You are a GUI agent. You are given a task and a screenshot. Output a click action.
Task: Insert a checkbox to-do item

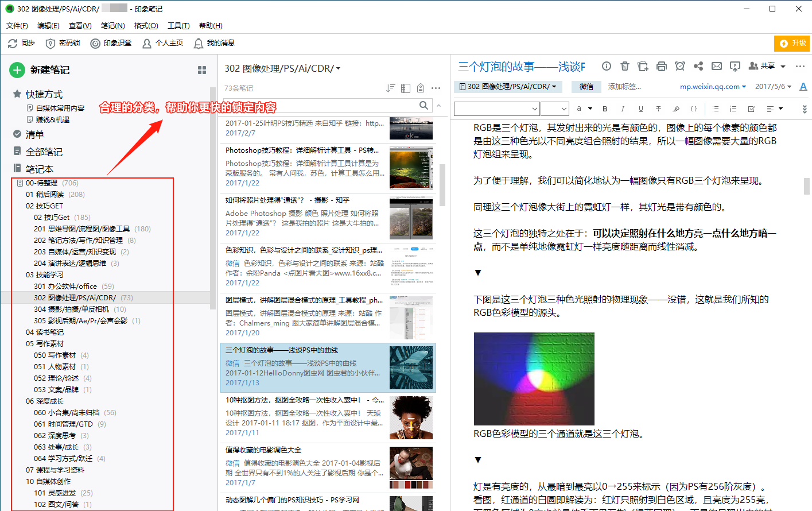click(751, 109)
